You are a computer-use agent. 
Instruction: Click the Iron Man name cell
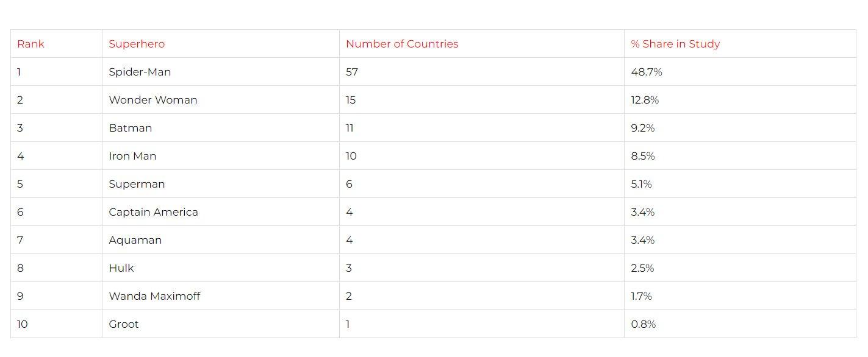coord(132,156)
